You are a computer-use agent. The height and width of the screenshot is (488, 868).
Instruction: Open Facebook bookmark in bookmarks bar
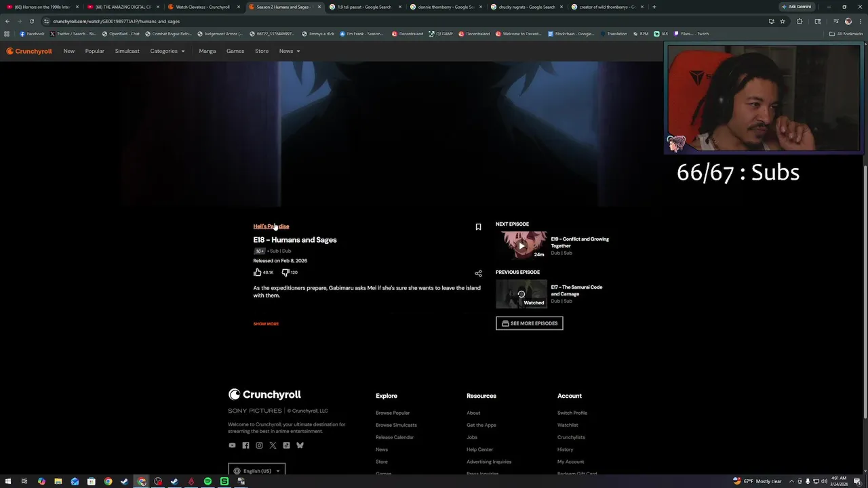point(32,34)
